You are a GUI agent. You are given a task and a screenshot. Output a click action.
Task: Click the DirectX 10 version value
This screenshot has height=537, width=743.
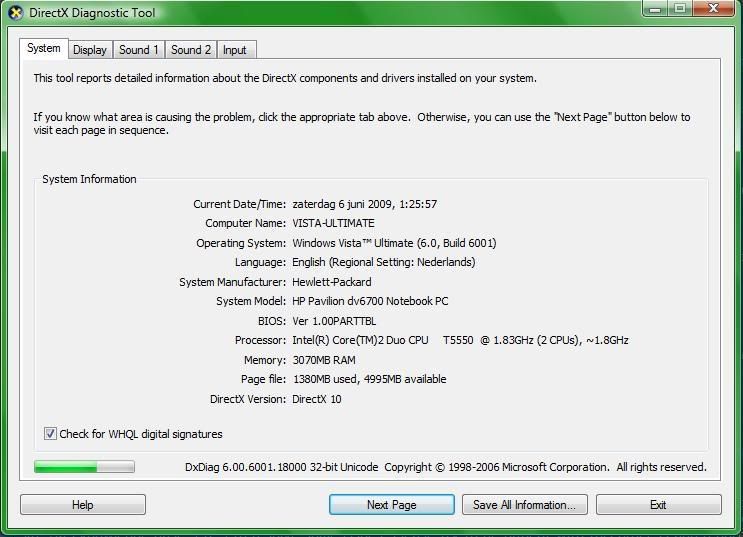click(317, 399)
